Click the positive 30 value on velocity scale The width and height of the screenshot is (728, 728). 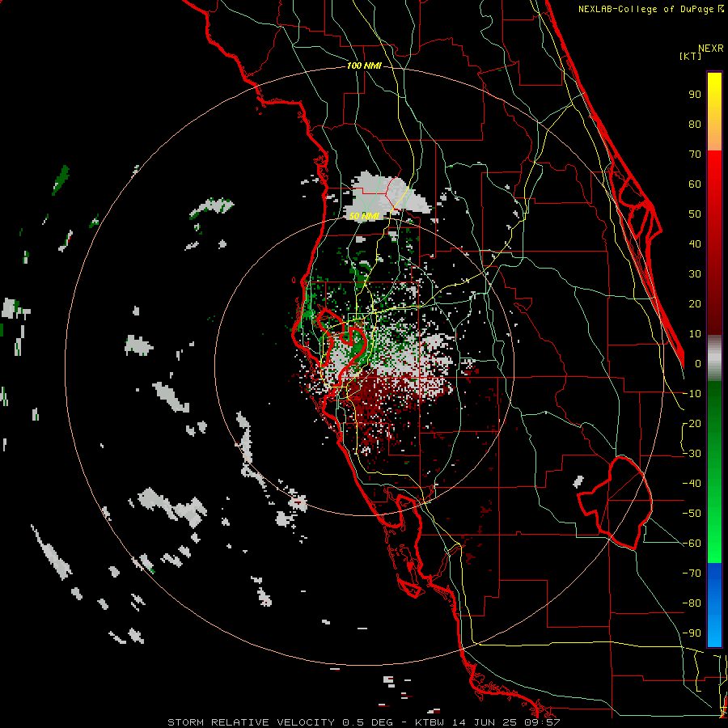click(695, 274)
